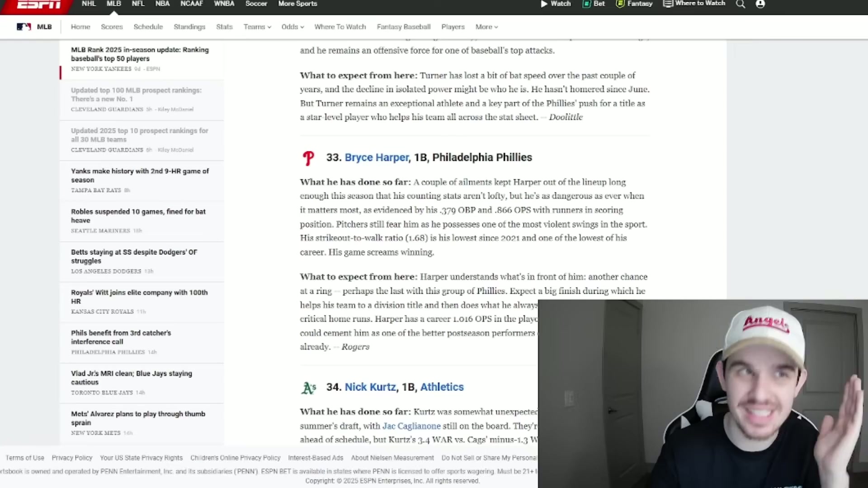Click the Watch play icon
Screen dimensions: 868x488
[x=544, y=4]
